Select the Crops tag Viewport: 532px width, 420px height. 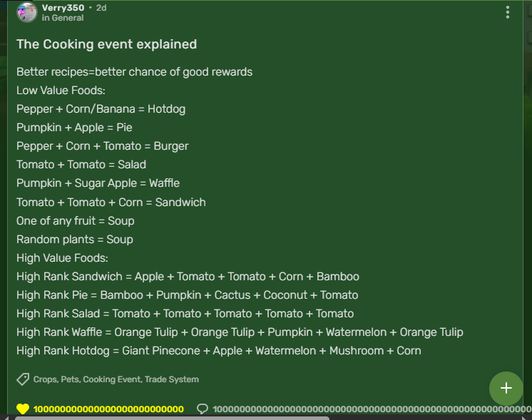tap(46, 379)
